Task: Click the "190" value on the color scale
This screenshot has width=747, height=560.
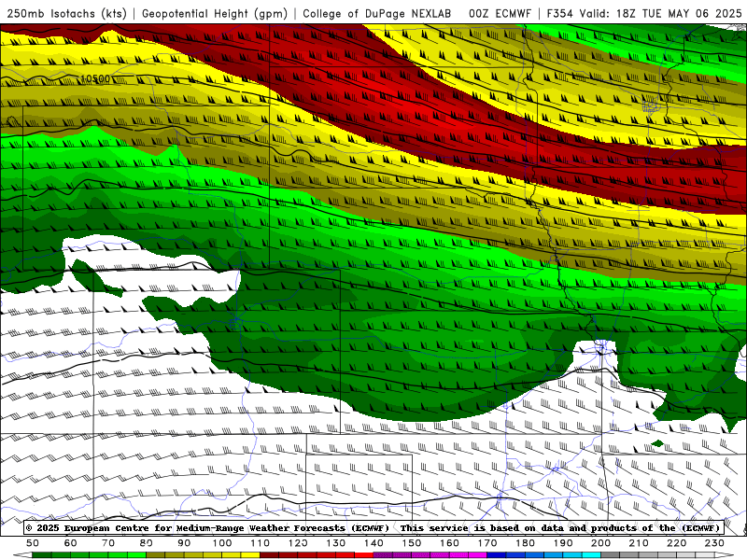Action: tap(563, 543)
